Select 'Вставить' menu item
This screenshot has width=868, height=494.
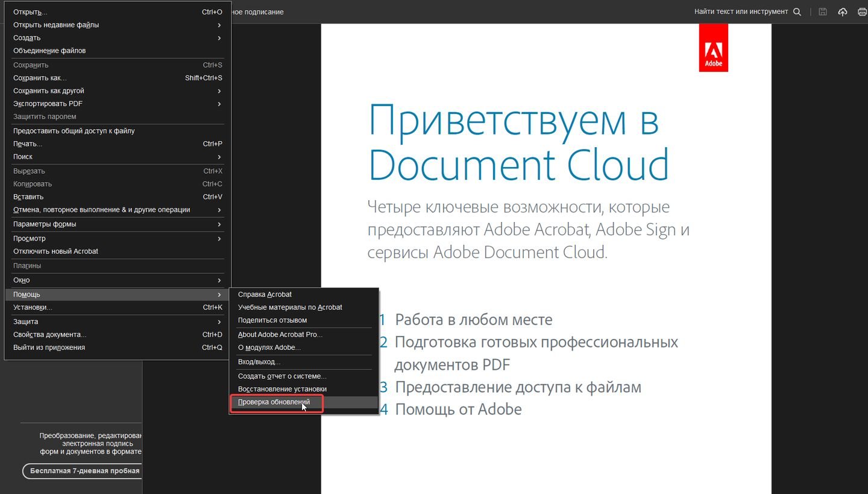[x=118, y=197]
